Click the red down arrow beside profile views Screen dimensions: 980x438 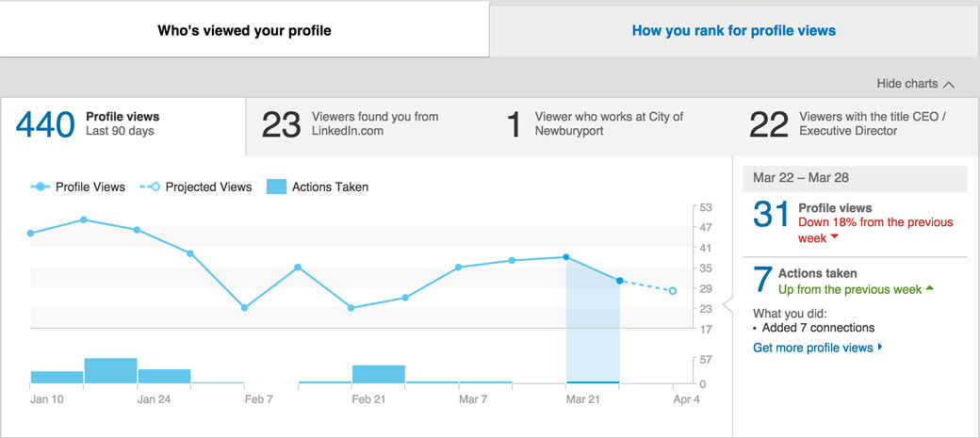click(x=832, y=238)
